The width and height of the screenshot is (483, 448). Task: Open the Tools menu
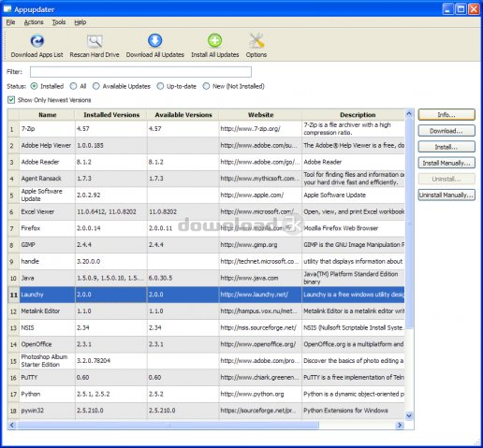tap(59, 22)
